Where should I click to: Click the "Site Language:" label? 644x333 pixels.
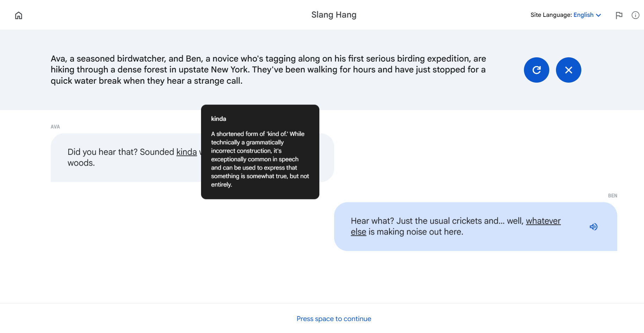(x=551, y=15)
